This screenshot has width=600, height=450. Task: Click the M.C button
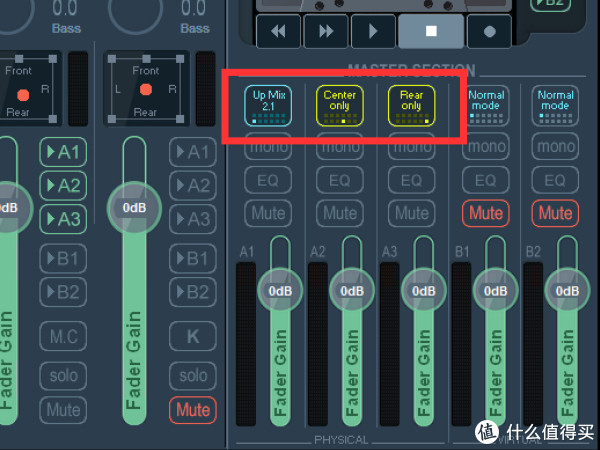tap(63, 336)
